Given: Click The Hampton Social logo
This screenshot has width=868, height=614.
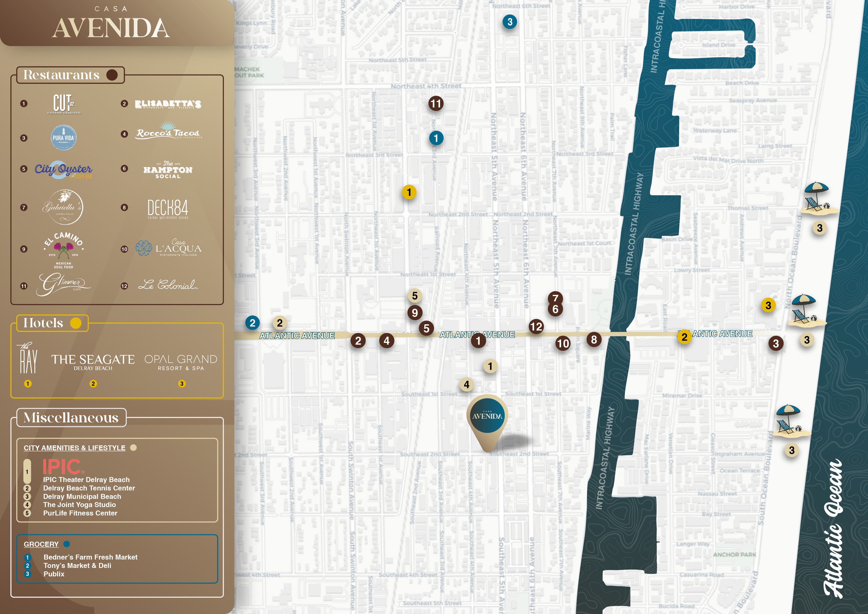Looking at the screenshot, I should tap(168, 170).
